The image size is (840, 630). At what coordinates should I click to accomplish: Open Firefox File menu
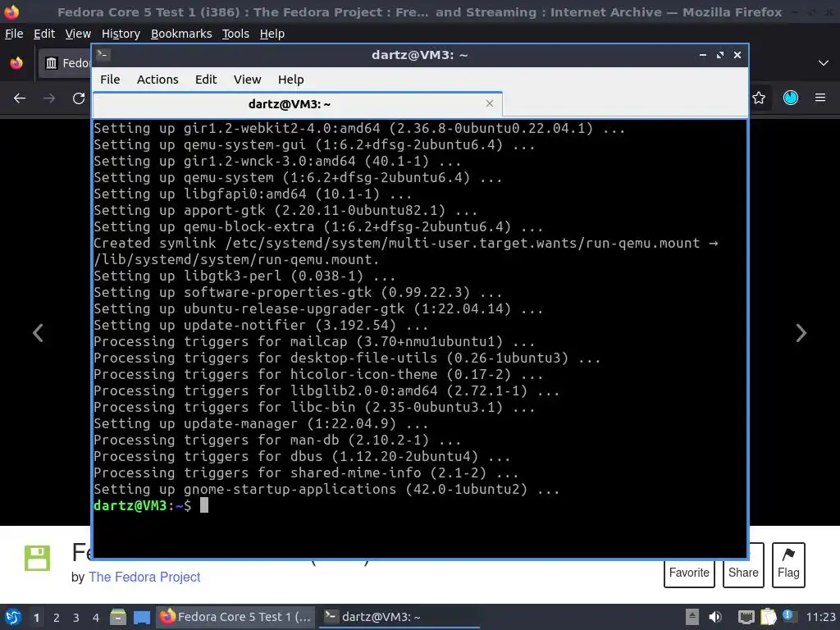coord(14,34)
